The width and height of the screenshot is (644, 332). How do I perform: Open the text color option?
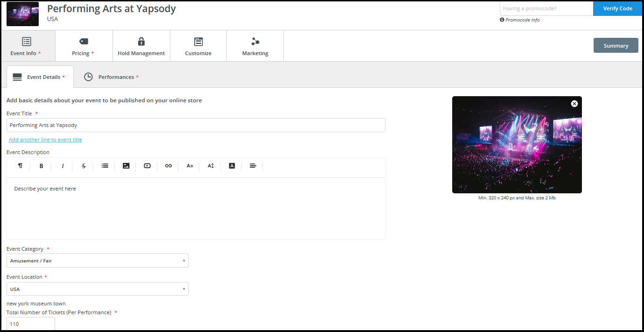point(232,166)
